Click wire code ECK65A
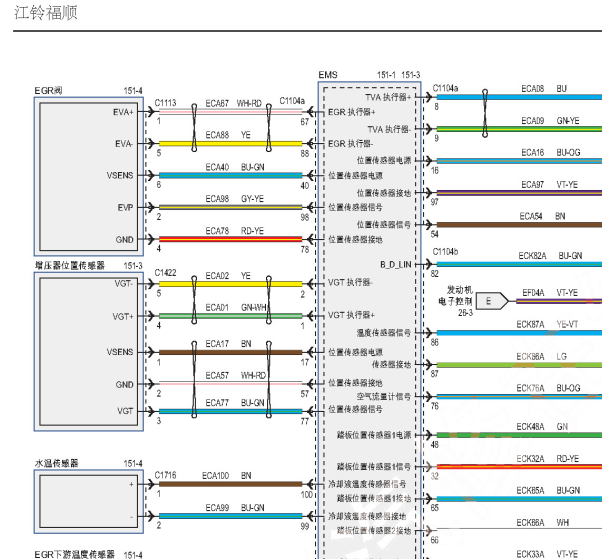The image size is (602, 559). coord(530,491)
